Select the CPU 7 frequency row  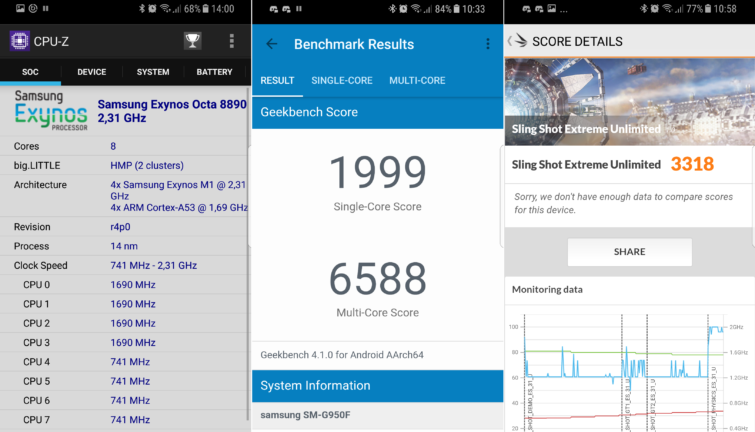pos(123,419)
